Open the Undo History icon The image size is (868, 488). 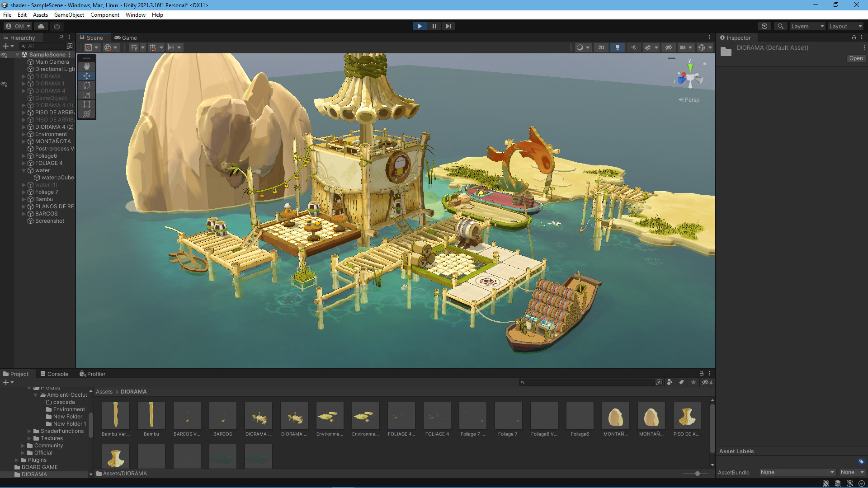764,26
